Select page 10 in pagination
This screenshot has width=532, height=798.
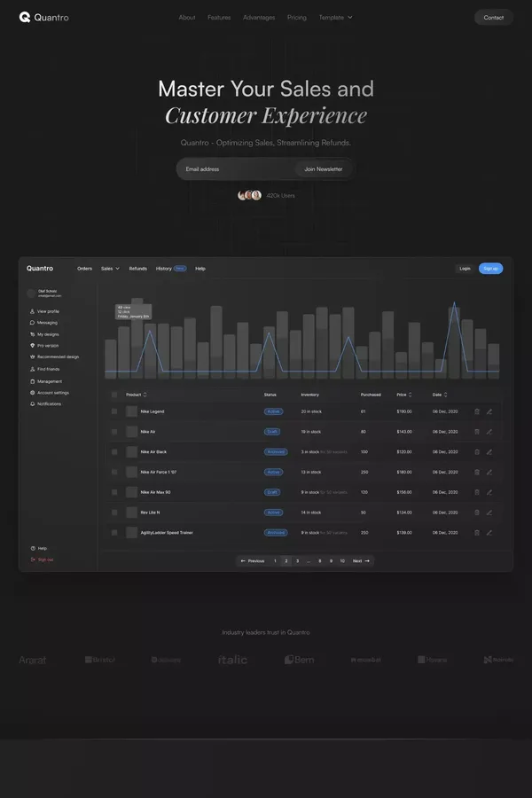click(x=342, y=561)
